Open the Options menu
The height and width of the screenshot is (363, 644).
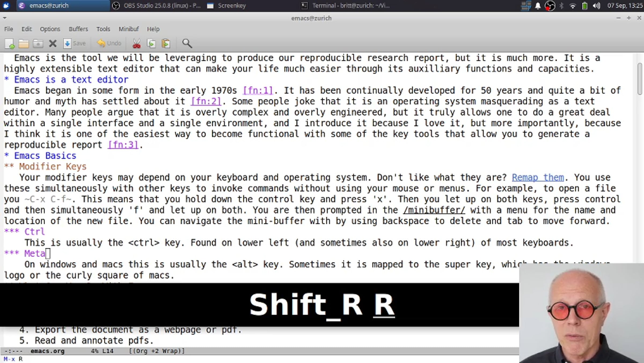point(50,29)
